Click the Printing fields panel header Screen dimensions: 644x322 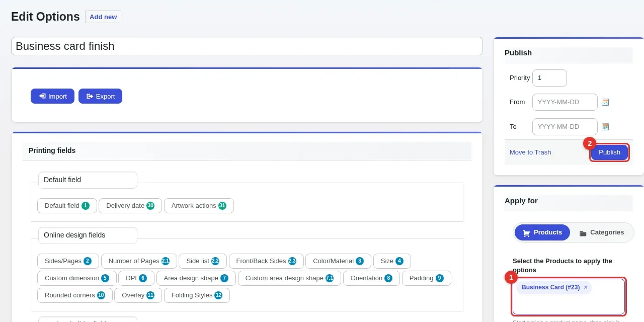(x=247, y=150)
